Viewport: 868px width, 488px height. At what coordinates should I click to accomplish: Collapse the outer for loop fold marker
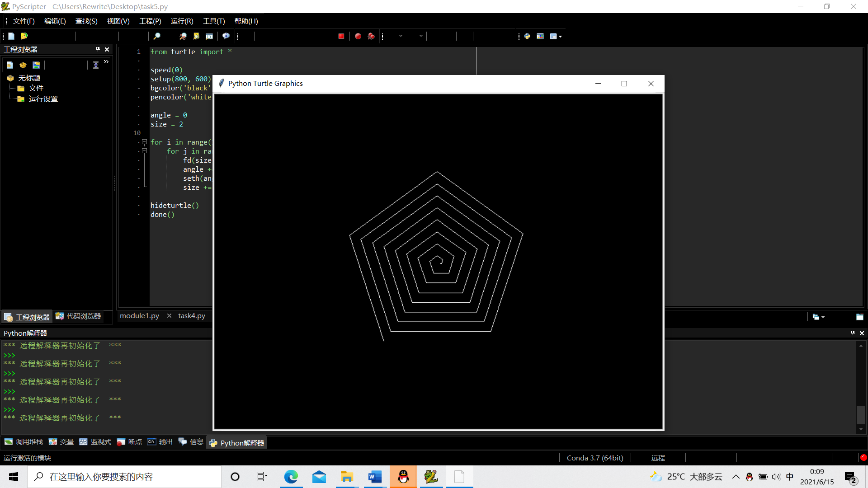coord(145,142)
